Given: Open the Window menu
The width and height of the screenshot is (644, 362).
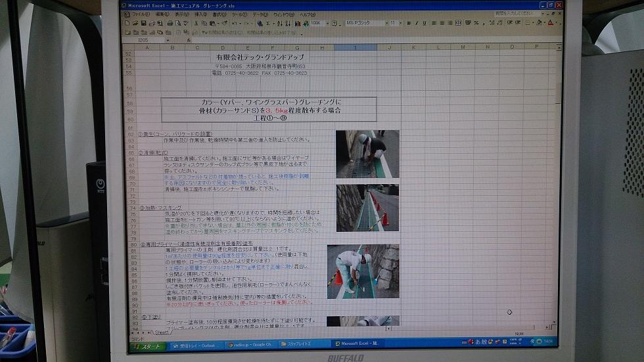Looking at the screenshot, I should (284, 14).
